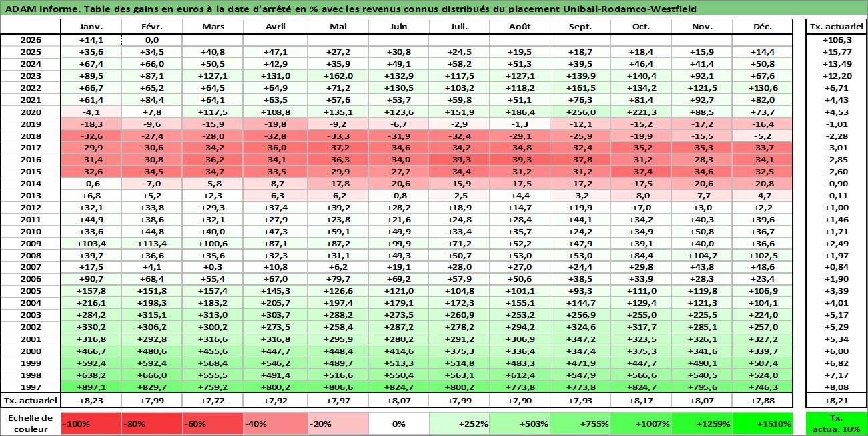Click the 'Août' column header
Viewport: 868px width, 436px height.
tap(519, 27)
